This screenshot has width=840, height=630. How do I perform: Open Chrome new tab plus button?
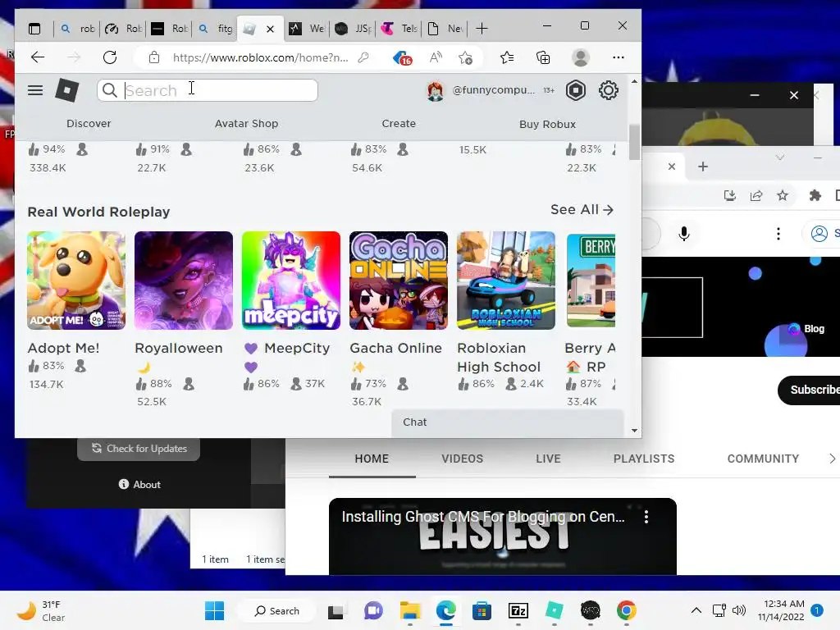(703, 167)
